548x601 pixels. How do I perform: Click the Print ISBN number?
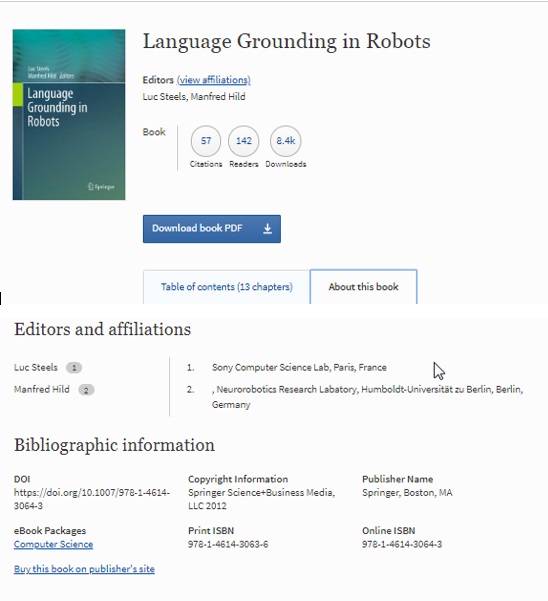click(x=228, y=544)
